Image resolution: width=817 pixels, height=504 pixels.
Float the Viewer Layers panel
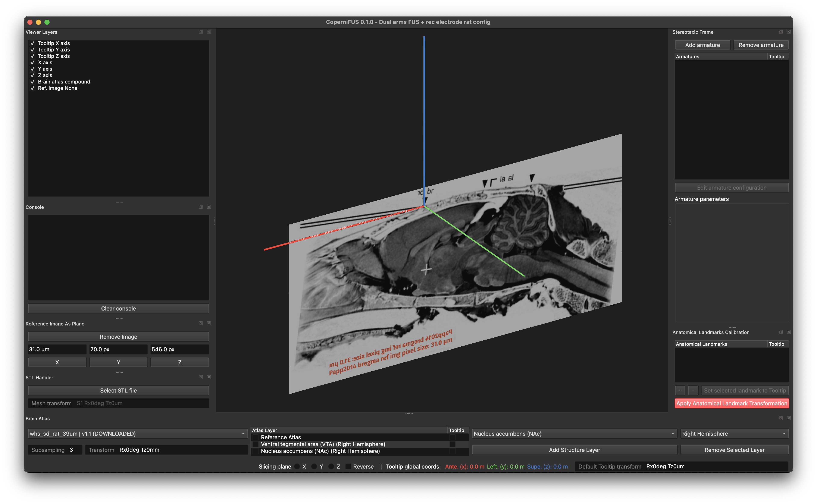tap(201, 32)
